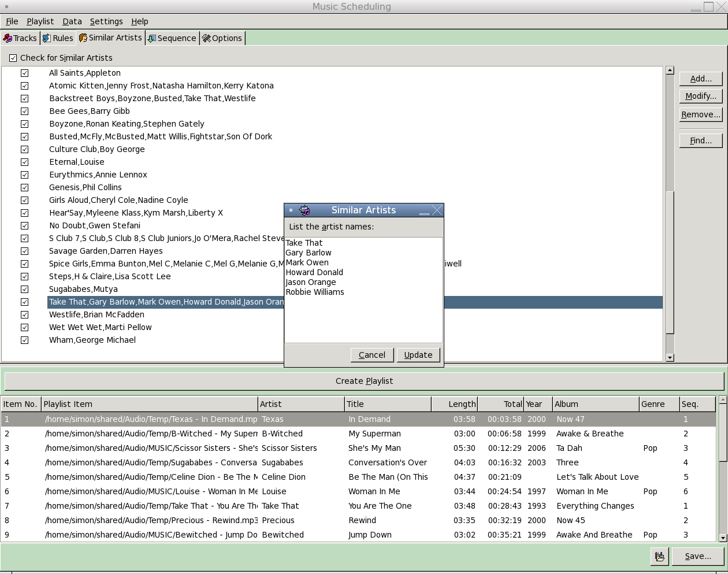Sort by the Length column header
The height and width of the screenshot is (574, 728).
[x=455, y=404]
